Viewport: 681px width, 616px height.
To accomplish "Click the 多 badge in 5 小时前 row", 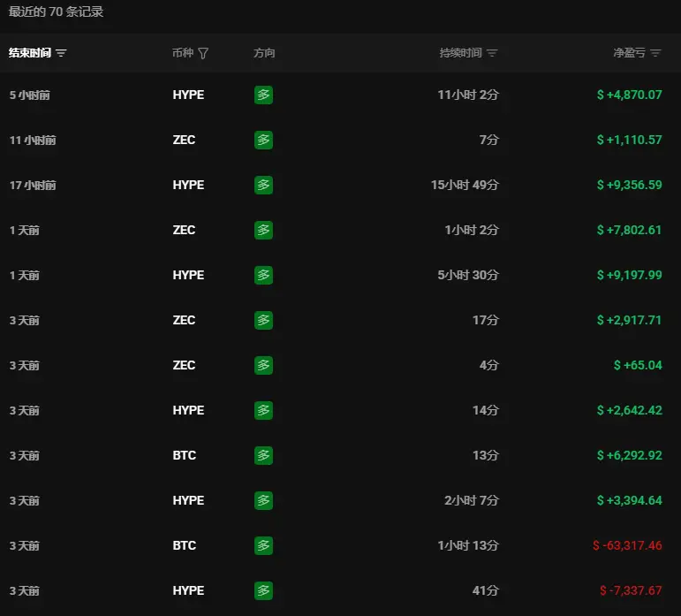I will click(x=263, y=95).
